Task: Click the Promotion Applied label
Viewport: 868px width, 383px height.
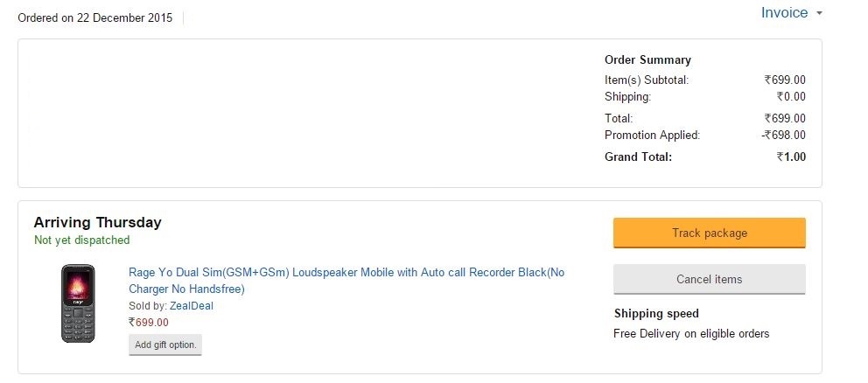Action: click(x=652, y=135)
